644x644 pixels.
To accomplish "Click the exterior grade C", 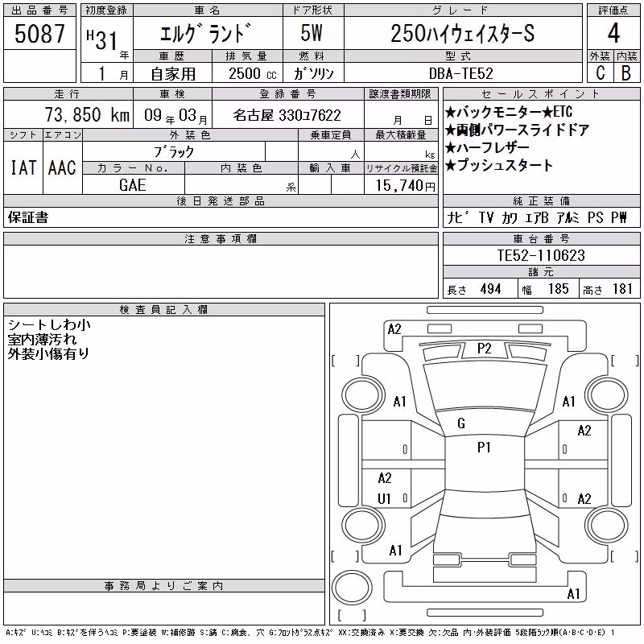I will [601, 72].
